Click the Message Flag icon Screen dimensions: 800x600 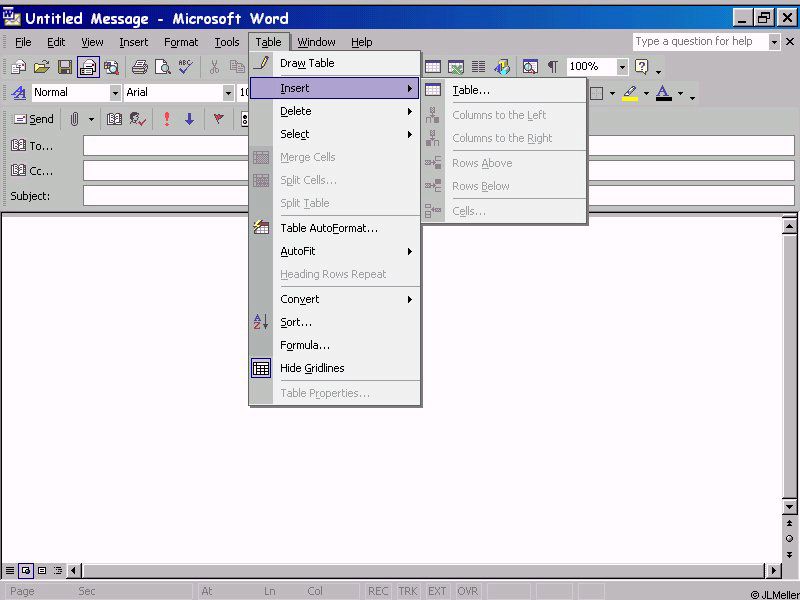pos(218,119)
